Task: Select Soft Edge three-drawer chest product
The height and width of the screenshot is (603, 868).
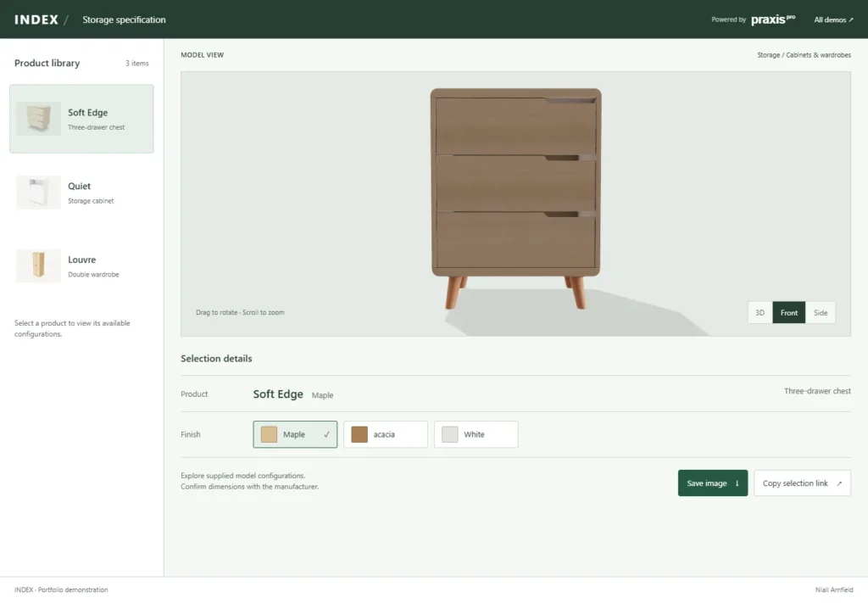Action: coord(81,119)
